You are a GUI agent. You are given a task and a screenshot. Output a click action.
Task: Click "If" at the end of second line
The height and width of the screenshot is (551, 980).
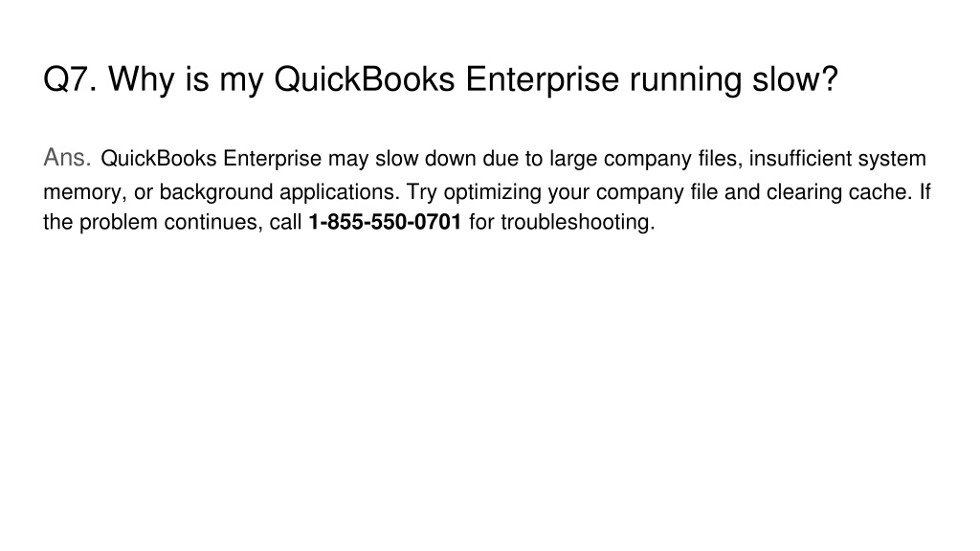[924, 191]
